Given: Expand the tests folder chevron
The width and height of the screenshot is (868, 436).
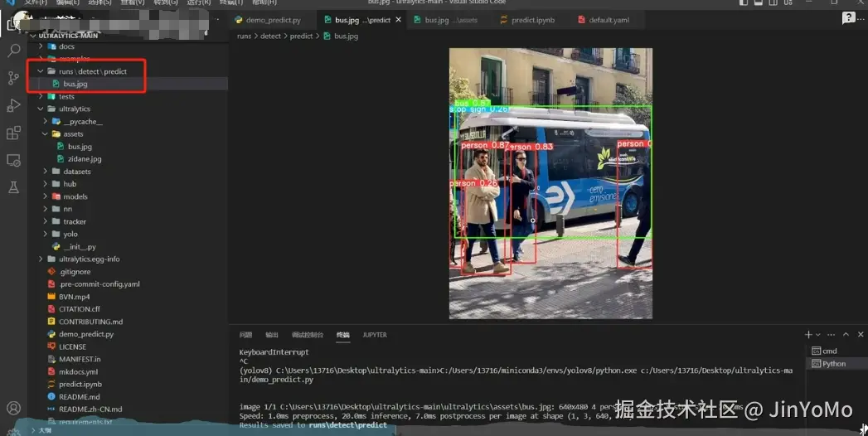Looking at the screenshot, I should 41,96.
